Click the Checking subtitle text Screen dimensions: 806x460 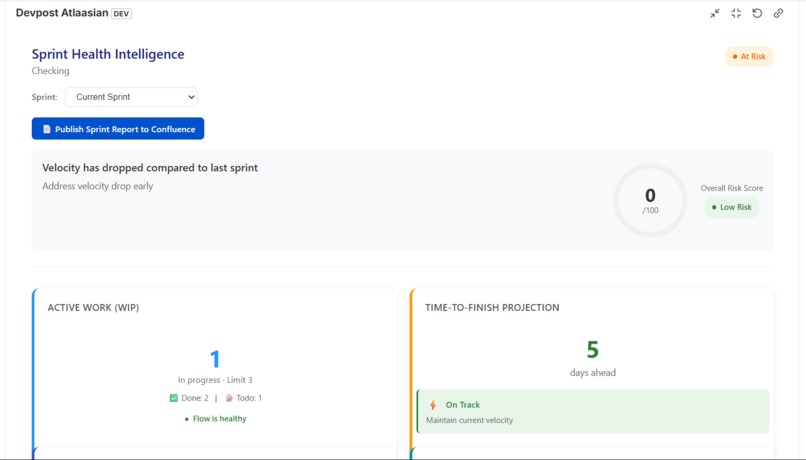coord(50,71)
